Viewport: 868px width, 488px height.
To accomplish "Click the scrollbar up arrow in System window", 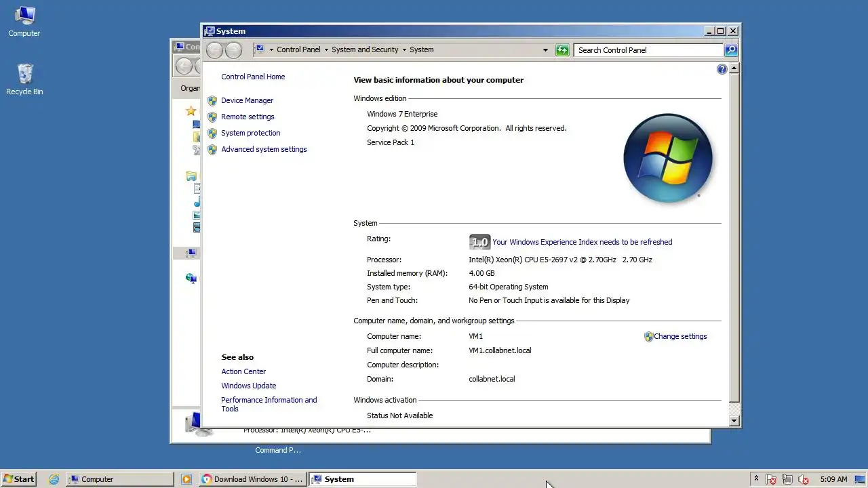I will coord(734,69).
